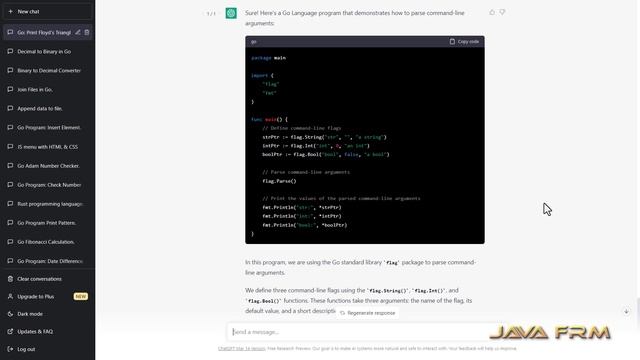The image size is (640, 360).
Task: Click the 'flag.Parse()' line in the code
Action: 279,181
